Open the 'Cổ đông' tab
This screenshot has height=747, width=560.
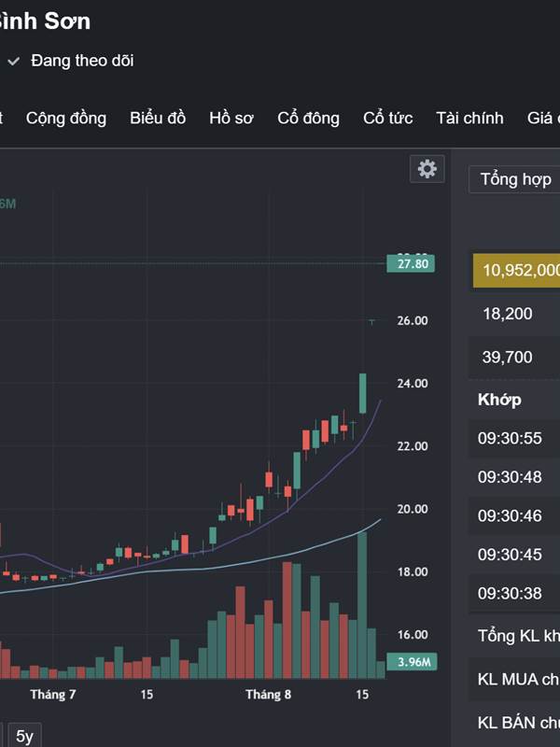click(x=309, y=119)
